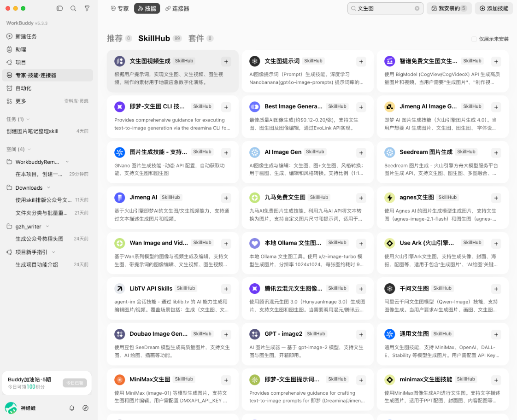Add the Wan Image and Vid... skill
517x420 pixels.
(226, 244)
